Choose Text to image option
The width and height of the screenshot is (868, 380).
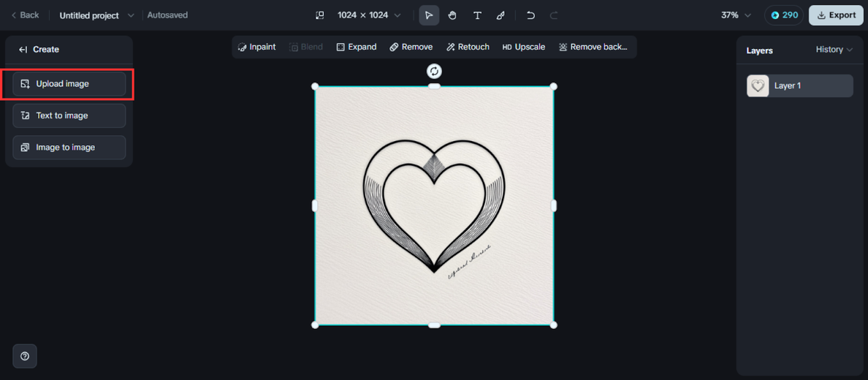click(69, 115)
